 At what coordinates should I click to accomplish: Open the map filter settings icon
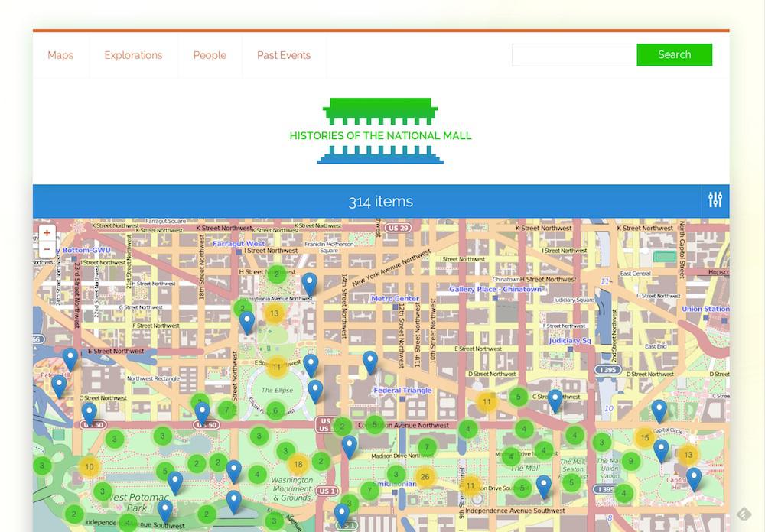(x=715, y=200)
